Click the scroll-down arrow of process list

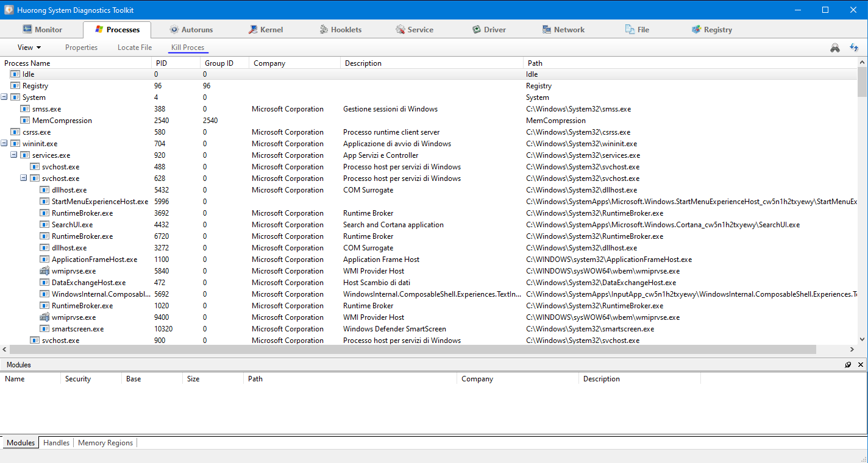point(862,339)
